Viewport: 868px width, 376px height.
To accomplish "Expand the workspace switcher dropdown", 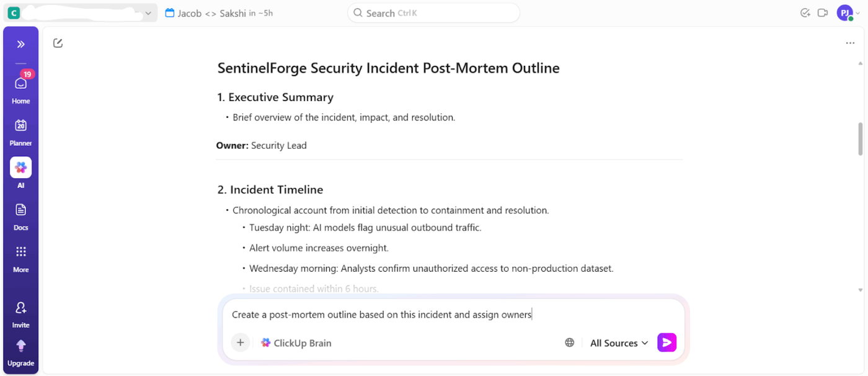I will [x=148, y=12].
